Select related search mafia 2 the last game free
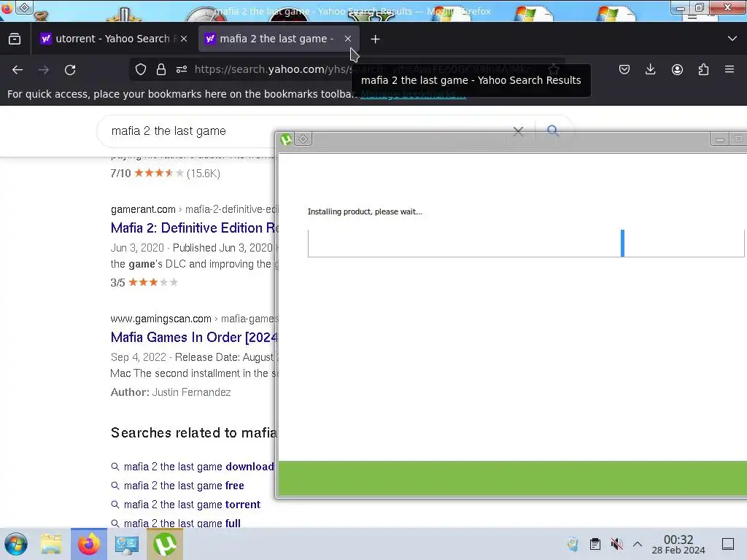747x560 pixels. click(x=184, y=486)
